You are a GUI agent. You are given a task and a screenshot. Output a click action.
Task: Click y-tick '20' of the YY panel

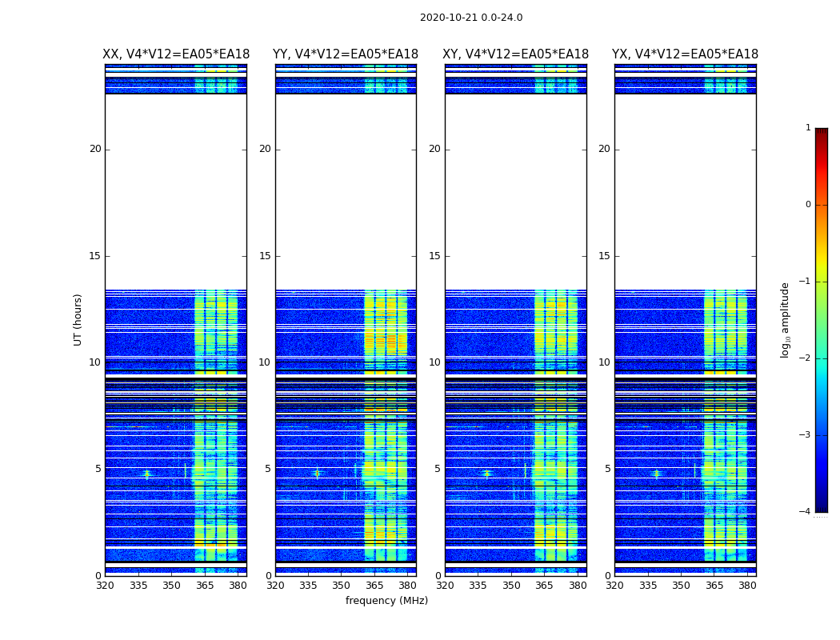(265, 149)
